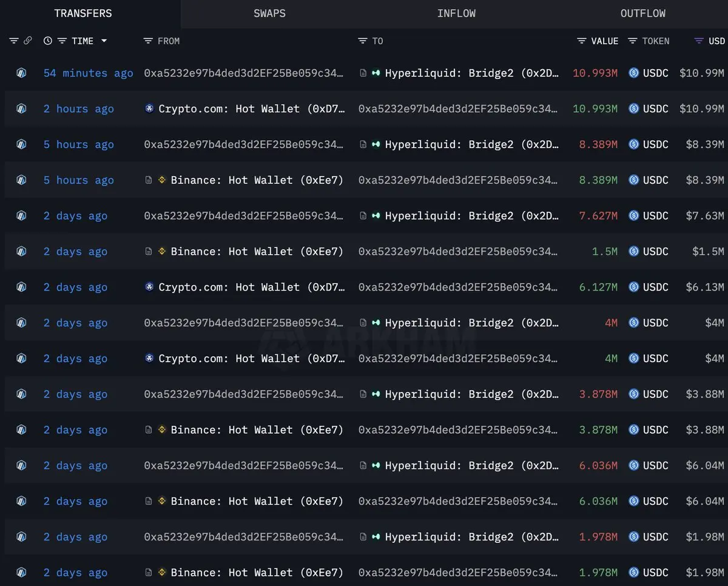Open the 54 minutes ago transaction link
The image size is (728, 586).
pos(89,73)
